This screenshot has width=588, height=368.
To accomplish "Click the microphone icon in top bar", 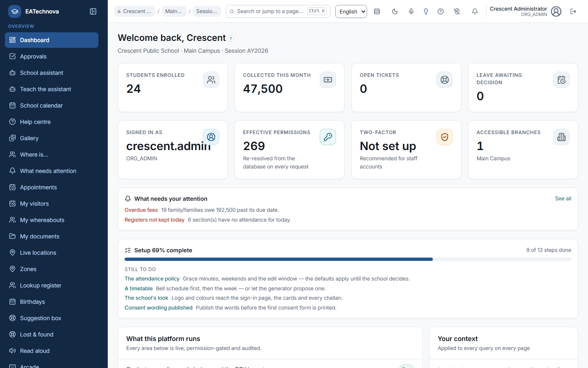I will [x=411, y=11].
